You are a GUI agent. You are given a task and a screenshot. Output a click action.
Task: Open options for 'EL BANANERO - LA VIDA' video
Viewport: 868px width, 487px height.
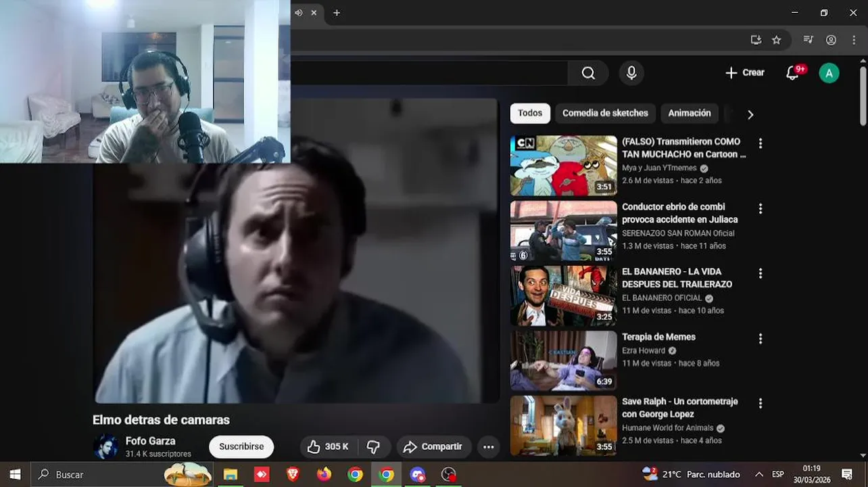761,273
